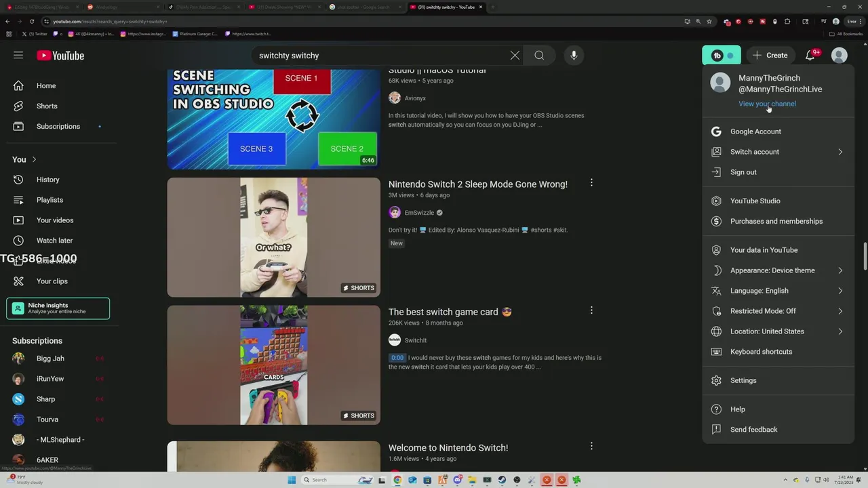Click Welcome to Nintendo Switch! title

pos(448,448)
